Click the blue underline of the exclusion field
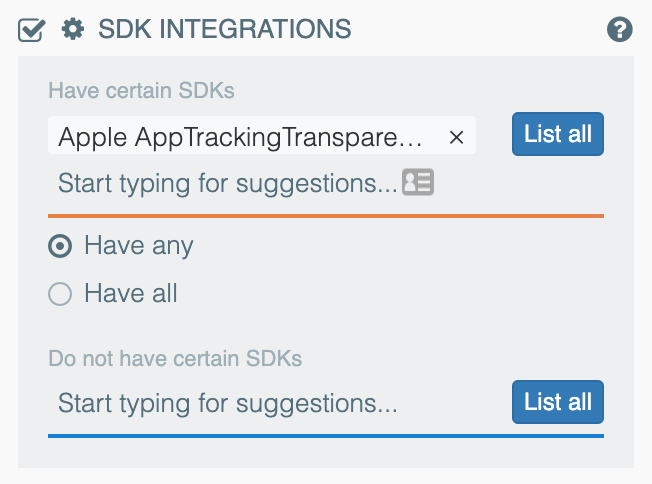This screenshot has width=652, height=484. coord(326,435)
